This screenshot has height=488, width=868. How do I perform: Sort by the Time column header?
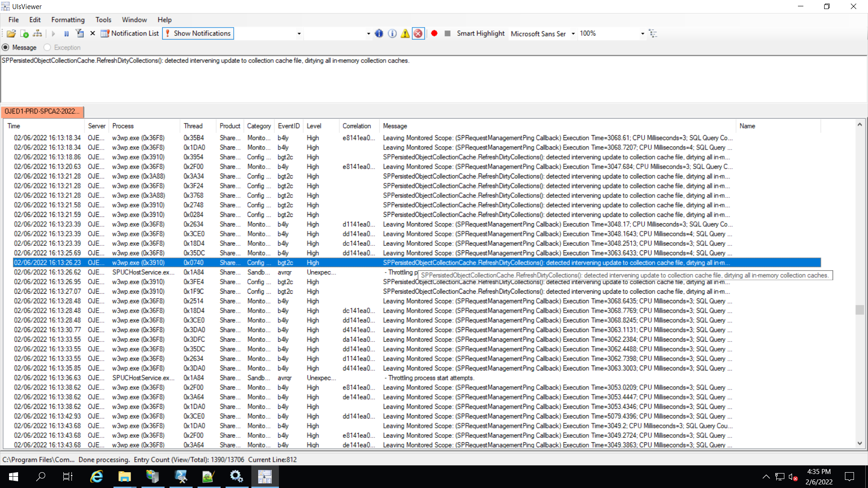tap(44, 126)
